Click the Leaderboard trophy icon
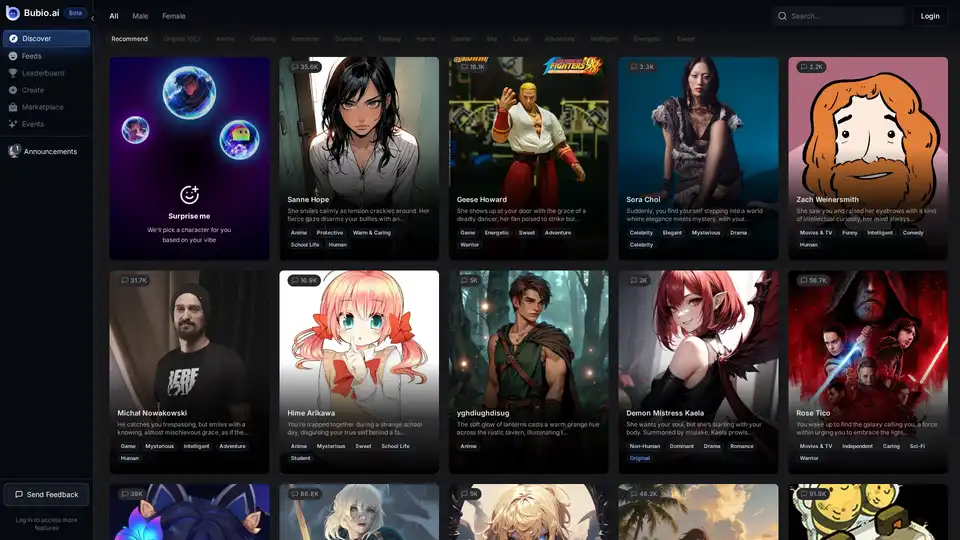 (x=13, y=73)
